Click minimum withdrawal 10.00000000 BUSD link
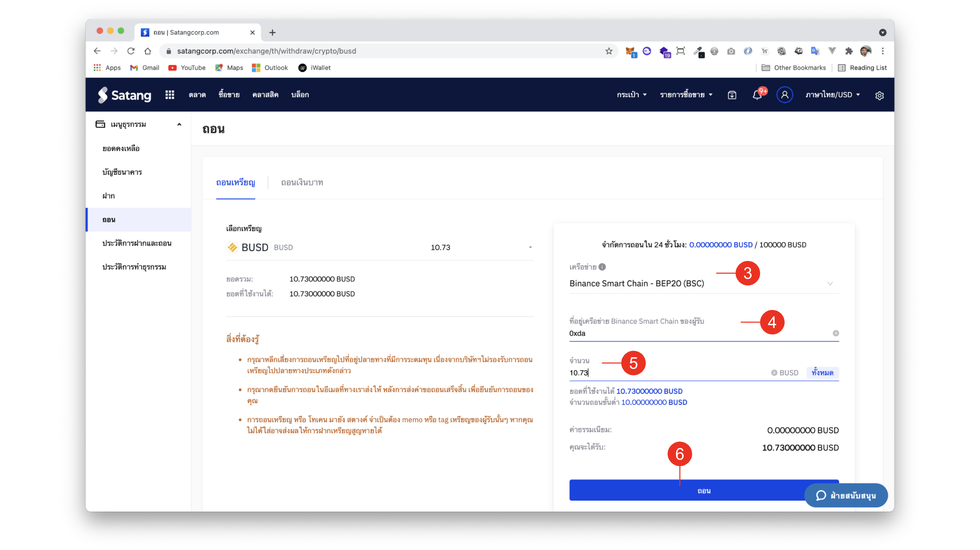Image resolution: width=980 pixels, height=550 pixels. [654, 402]
